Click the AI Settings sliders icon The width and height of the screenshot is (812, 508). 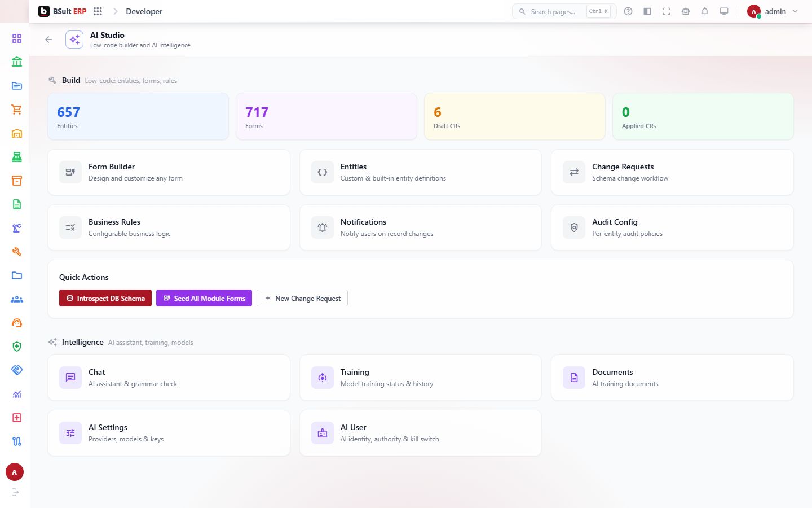point(70,433)
